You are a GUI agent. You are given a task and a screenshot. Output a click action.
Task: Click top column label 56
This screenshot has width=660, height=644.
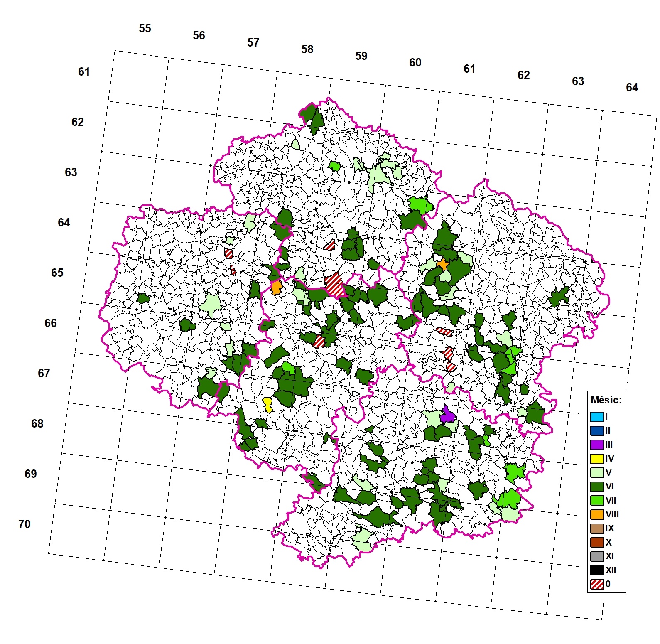pyautogui.click(x=199, y=36)
